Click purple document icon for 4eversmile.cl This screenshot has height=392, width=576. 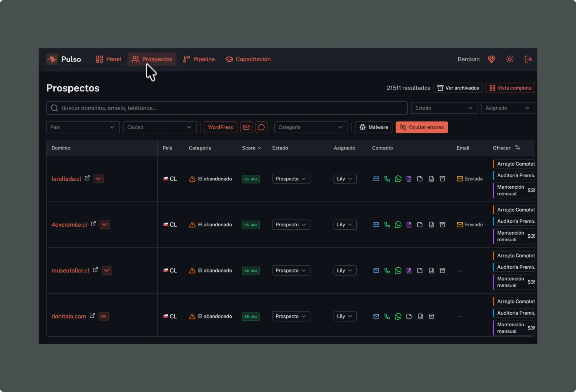coord(409,225)
